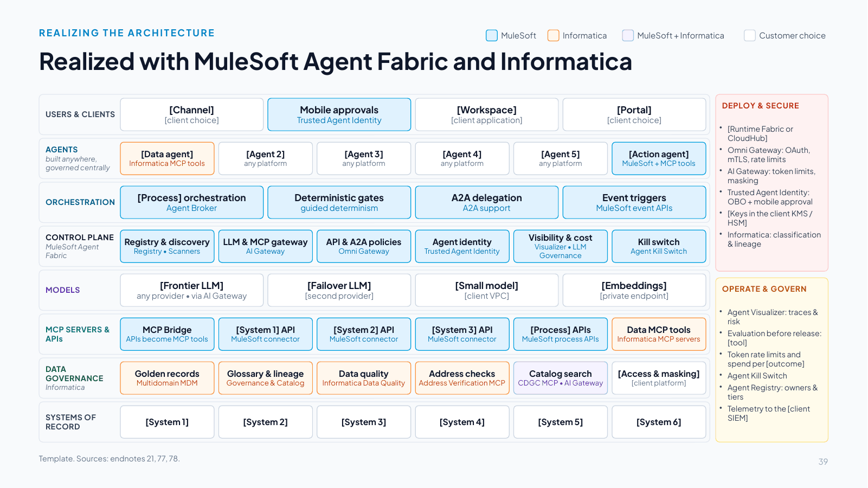Click the Customer choice legend swatch
Screen dimensions: 868x488
click(x=750, y=35)
